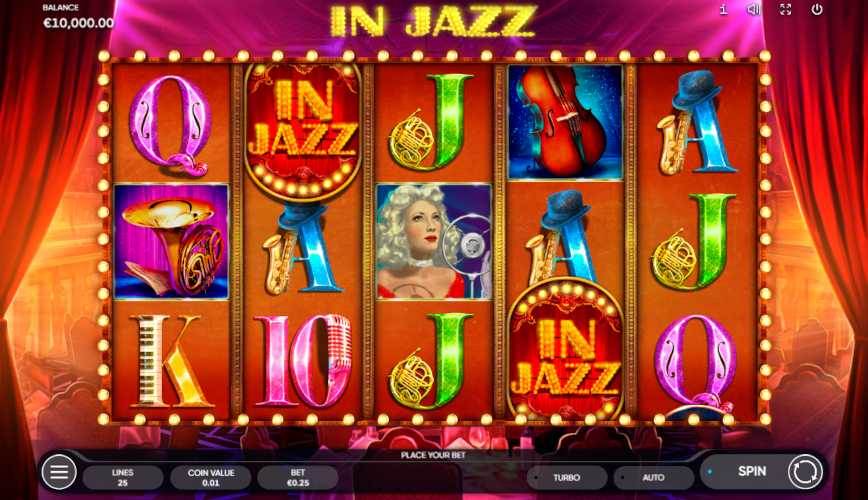
Task: Mute the game sound speaker icon
Action: [x=753, y=9]
